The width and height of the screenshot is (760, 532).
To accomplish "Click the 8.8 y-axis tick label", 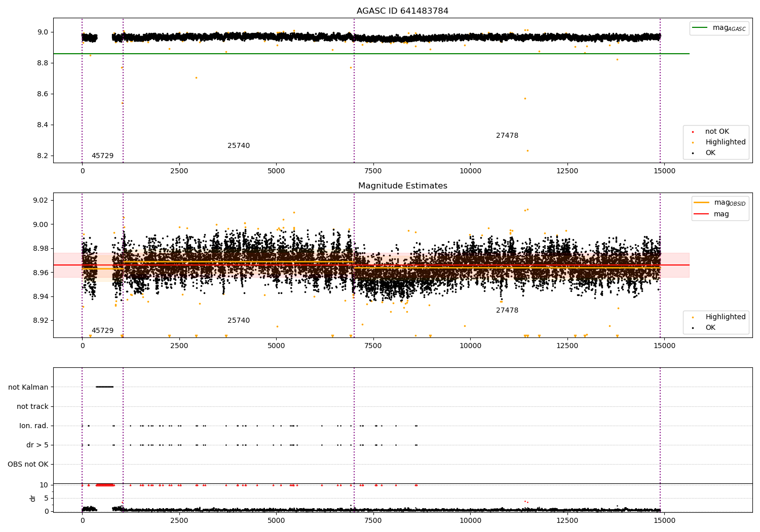I will click(43, 63).
